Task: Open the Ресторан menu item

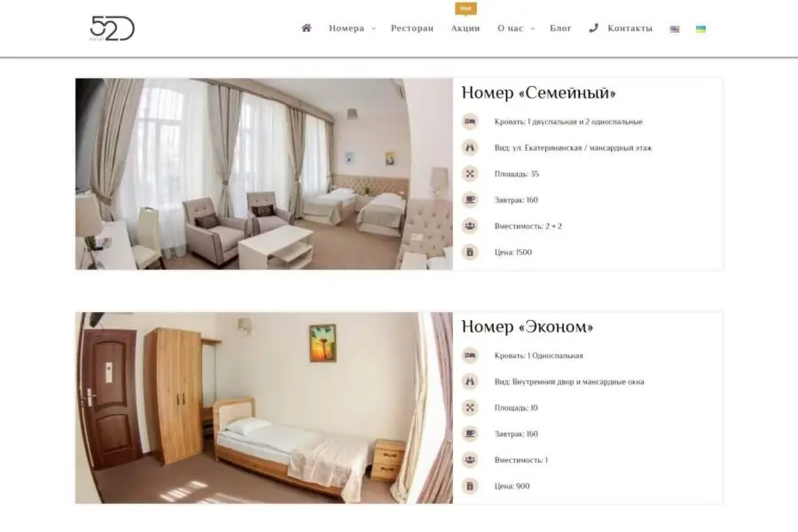Action: click(x=412, y=28)
